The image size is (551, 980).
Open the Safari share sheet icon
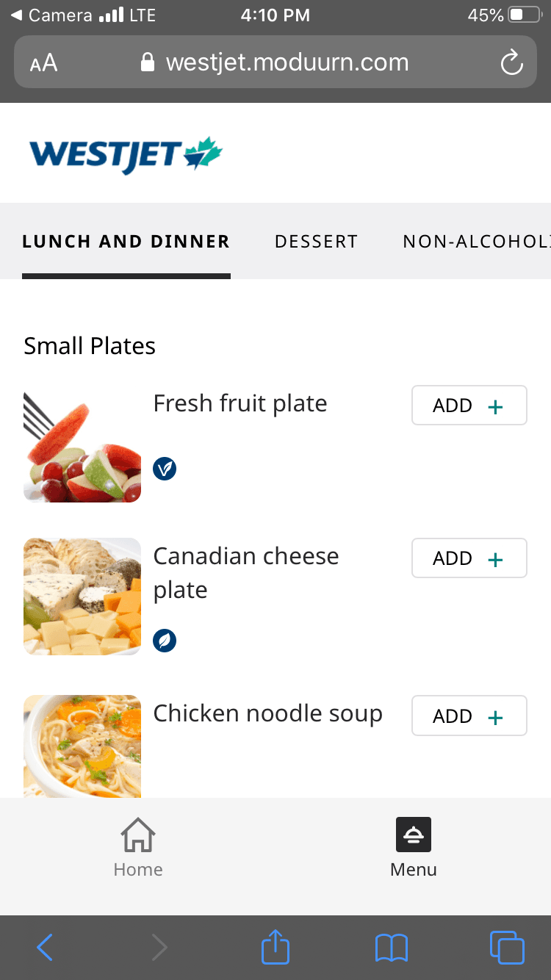tap(275, 947)
